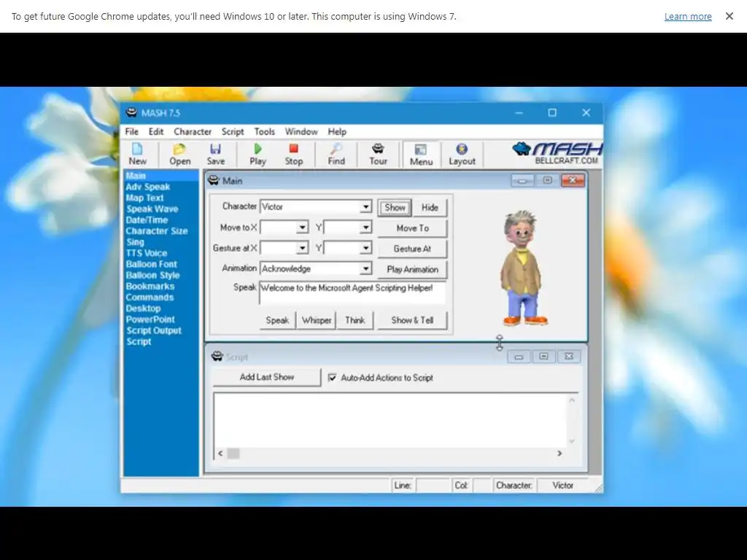This screenshot has height=560, width=747.
Task: Open the Help menu
Action: (x=337, y=131)
